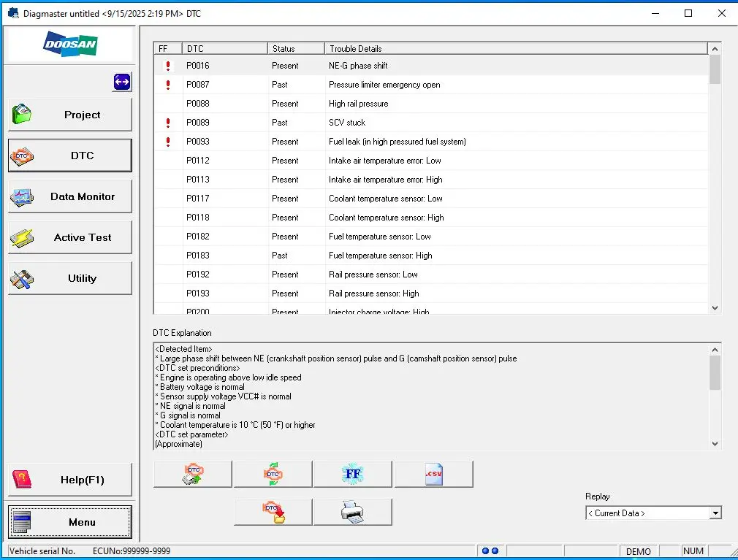Sort by the FF column header

[x=168, y=48]
